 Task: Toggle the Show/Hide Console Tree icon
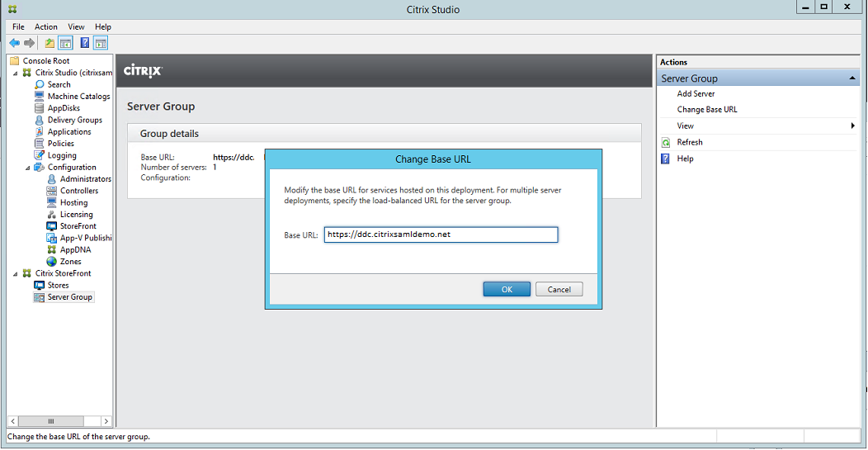click(65, 43)
